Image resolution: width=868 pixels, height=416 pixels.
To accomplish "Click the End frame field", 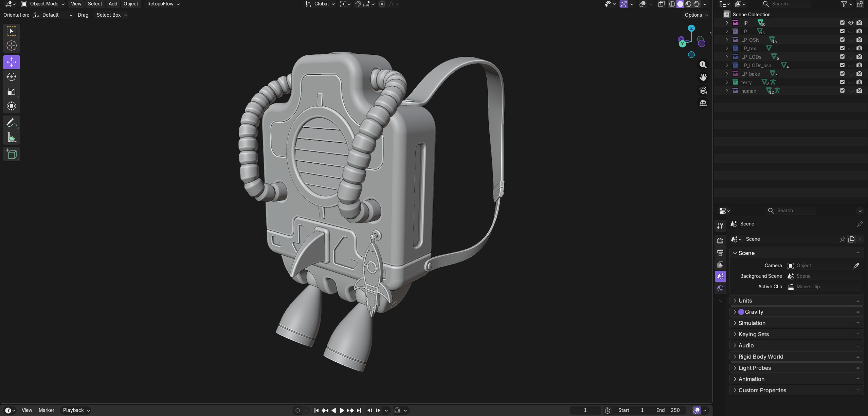I will point(668,410).
